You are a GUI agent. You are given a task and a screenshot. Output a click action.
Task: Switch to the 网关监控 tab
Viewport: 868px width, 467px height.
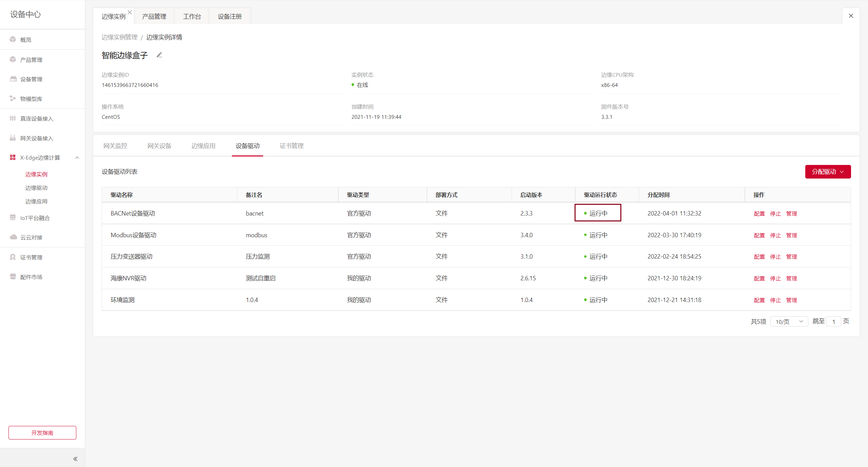click(115, 146)
